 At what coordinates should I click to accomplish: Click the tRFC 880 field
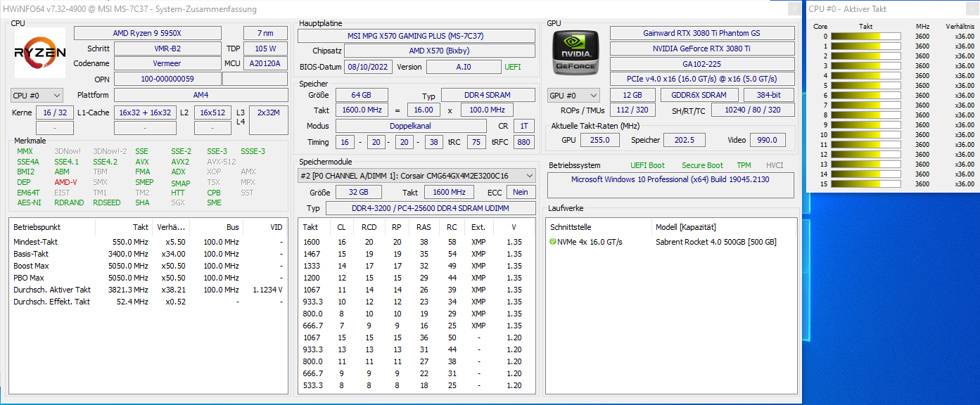[523, 142]
